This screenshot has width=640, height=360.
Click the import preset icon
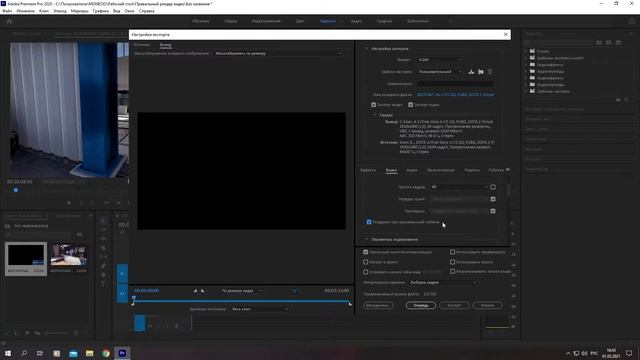(481, 72)
